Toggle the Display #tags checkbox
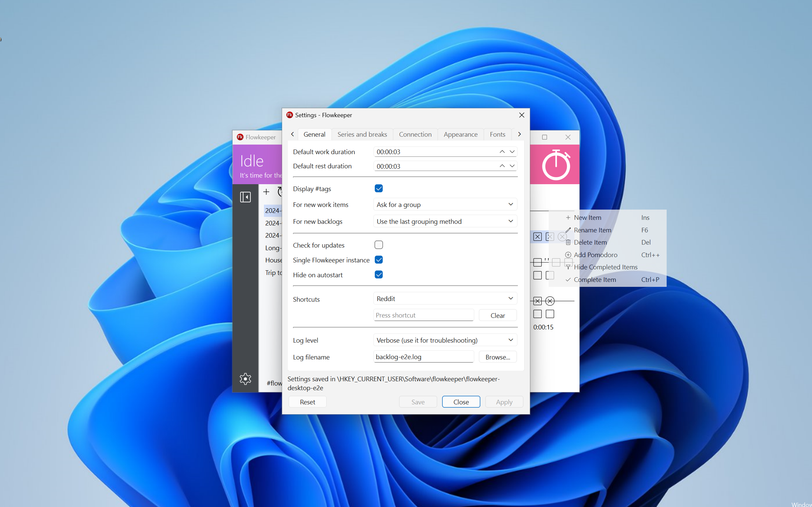Image resolution: width=812 pixels, height=507 pixels. coord(379,188)
